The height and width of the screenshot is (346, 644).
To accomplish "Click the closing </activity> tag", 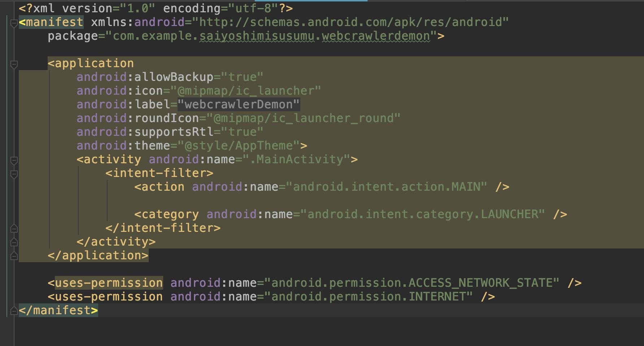I will coord(116,242).
